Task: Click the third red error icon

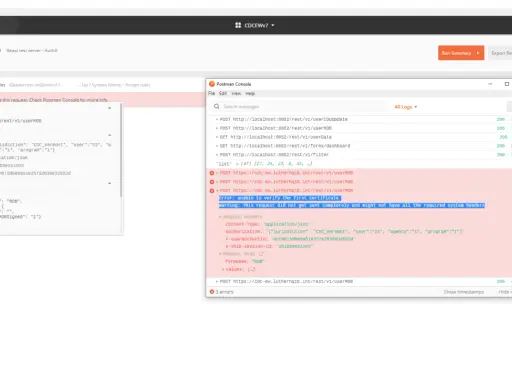Action: [212, 191]
